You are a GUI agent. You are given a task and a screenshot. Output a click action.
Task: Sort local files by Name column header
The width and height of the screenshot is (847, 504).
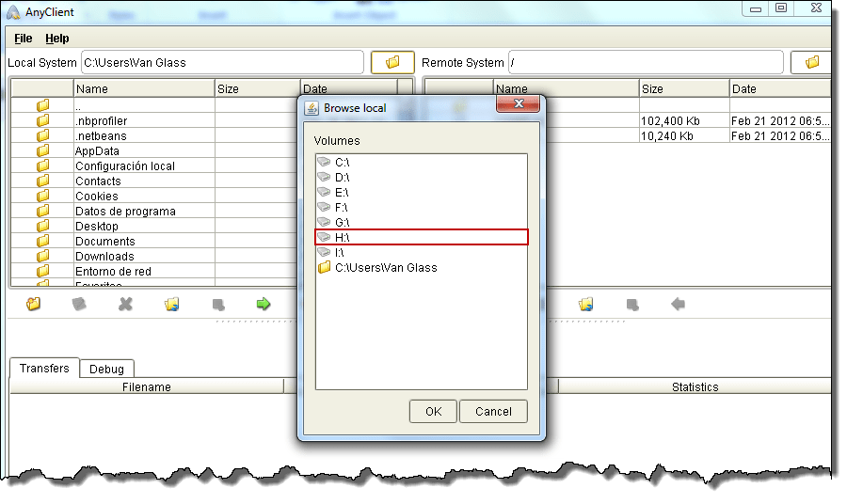pos(144,88)
